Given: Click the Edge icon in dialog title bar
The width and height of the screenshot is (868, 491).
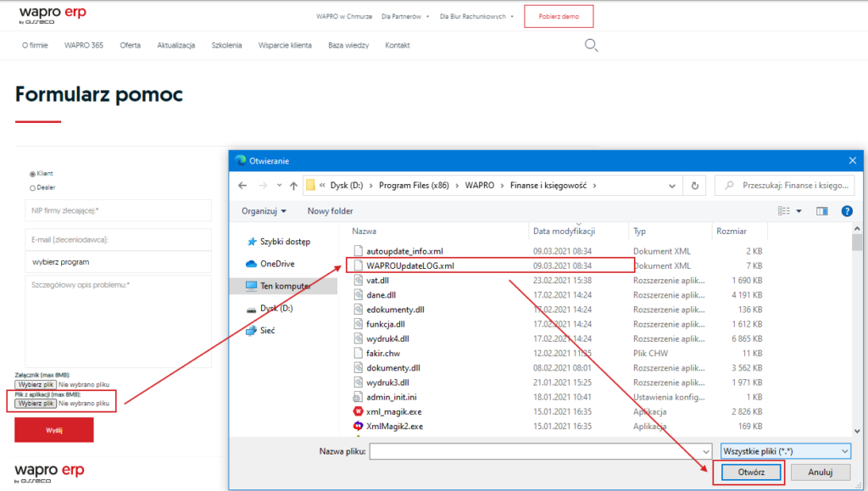Looking at the screenshot, I should pos(240,160).
